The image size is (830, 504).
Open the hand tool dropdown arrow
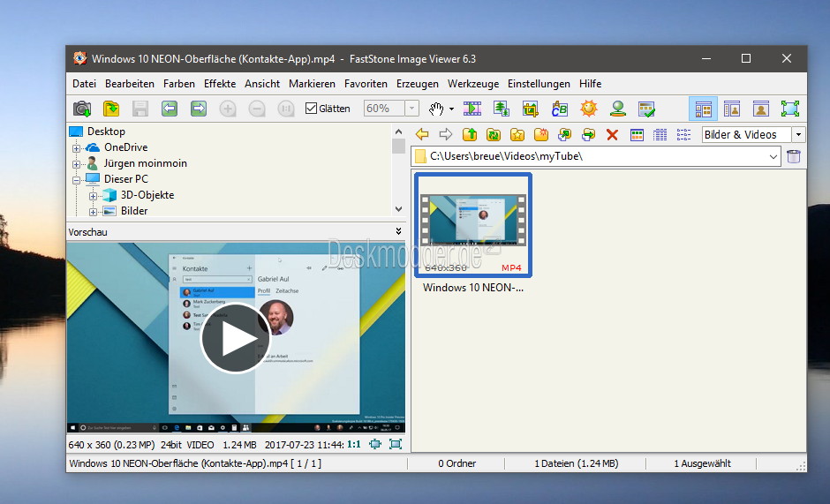point(451,109)
